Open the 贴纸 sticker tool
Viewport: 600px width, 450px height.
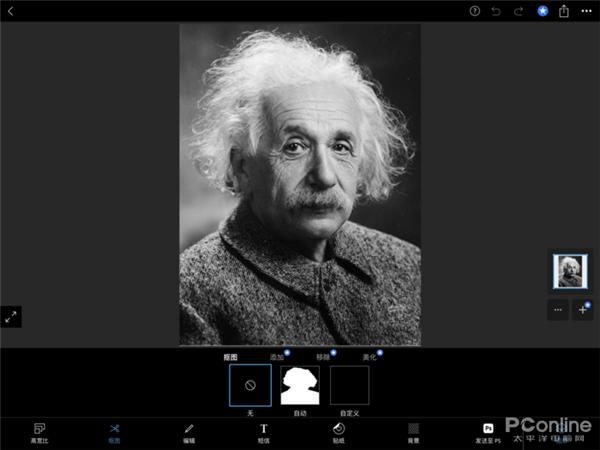coord(339,433)
